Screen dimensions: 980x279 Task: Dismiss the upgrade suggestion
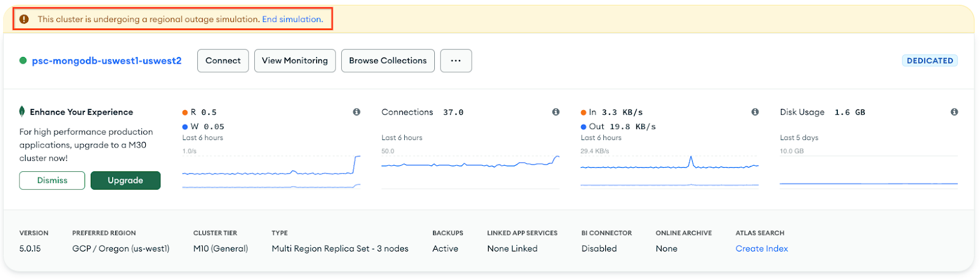[52, 180]
